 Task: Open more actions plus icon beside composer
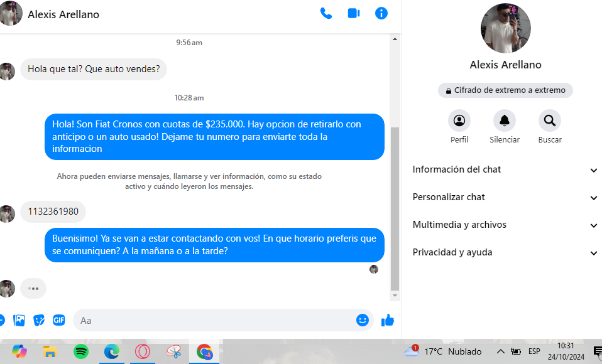2,320
